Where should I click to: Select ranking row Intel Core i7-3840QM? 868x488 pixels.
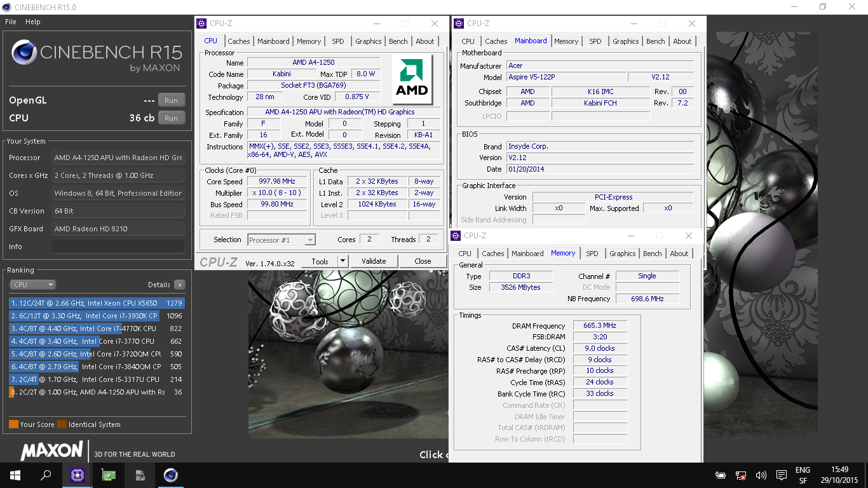[x=97, y=367]
